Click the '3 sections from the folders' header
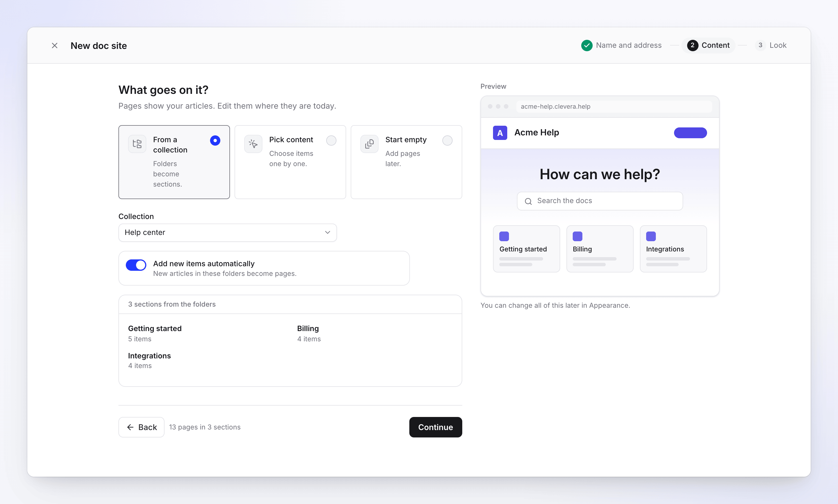The height and width of the screenshot is (504, 838). tap(172, 304)
